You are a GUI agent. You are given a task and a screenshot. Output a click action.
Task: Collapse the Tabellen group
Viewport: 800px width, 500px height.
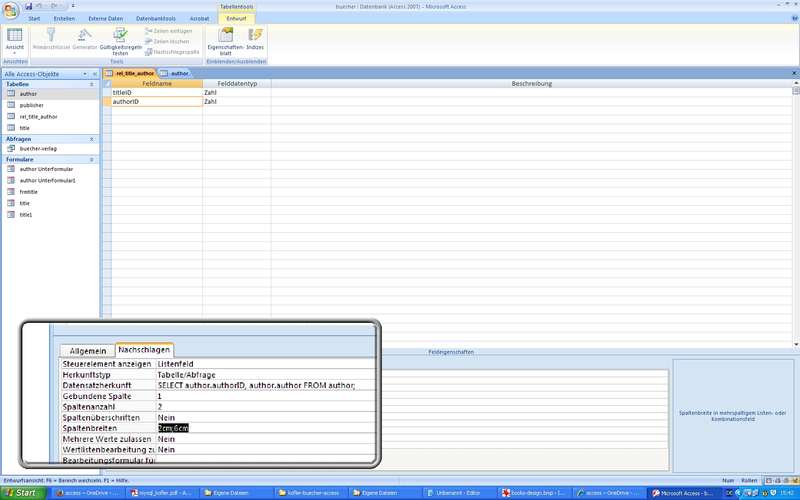coord(94,84)
